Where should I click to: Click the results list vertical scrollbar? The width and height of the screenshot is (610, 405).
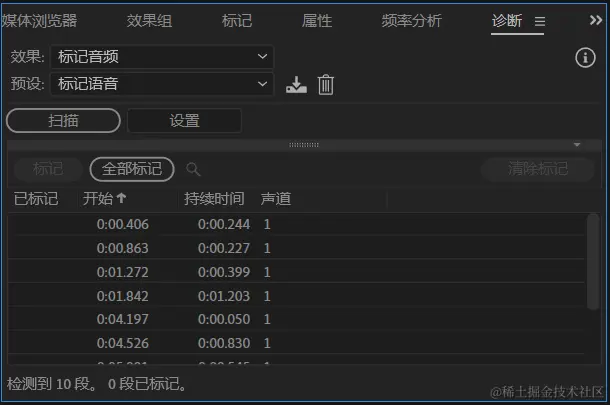tap(593, 261)
